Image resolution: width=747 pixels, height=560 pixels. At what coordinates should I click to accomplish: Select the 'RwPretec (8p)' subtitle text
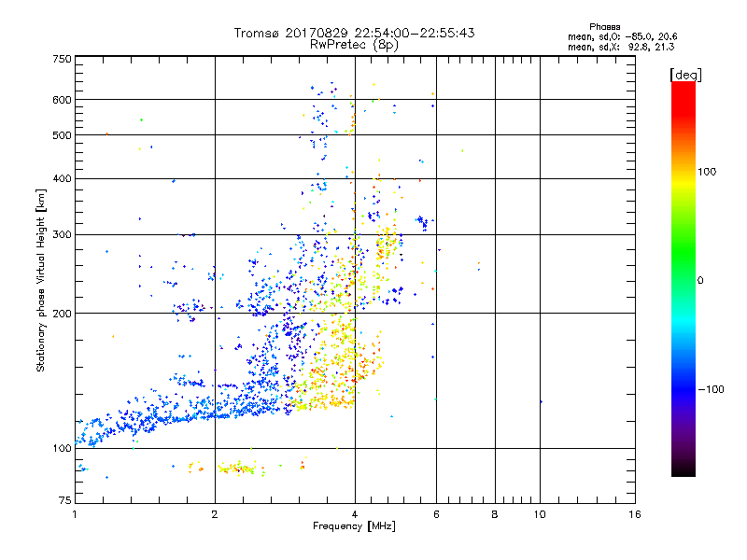point(354,45)
